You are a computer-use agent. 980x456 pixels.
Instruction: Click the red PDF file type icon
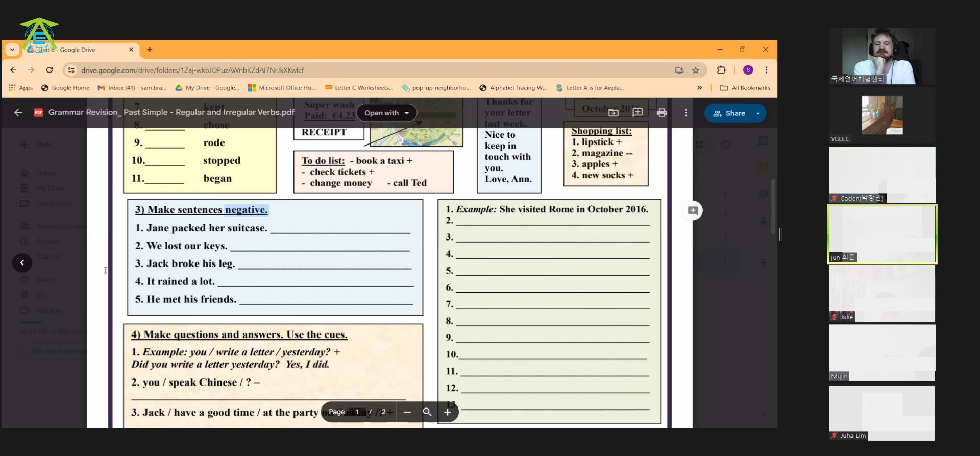coord(38,112)
